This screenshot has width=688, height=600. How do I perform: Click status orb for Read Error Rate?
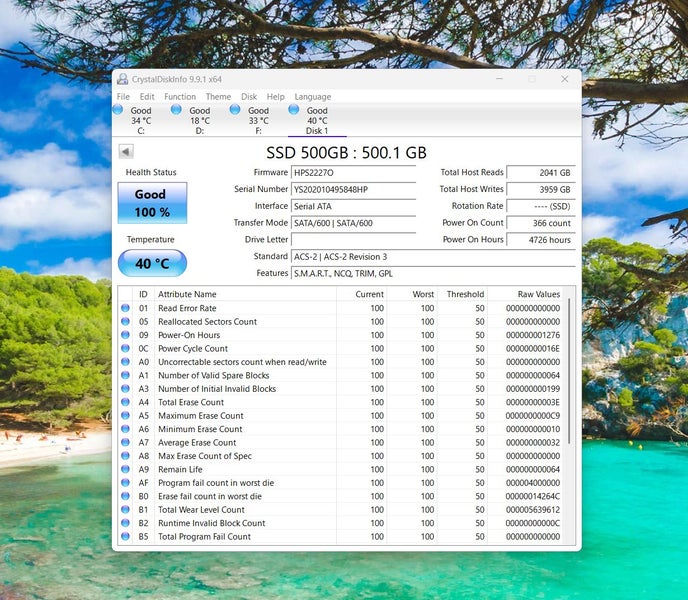(125, 308)
